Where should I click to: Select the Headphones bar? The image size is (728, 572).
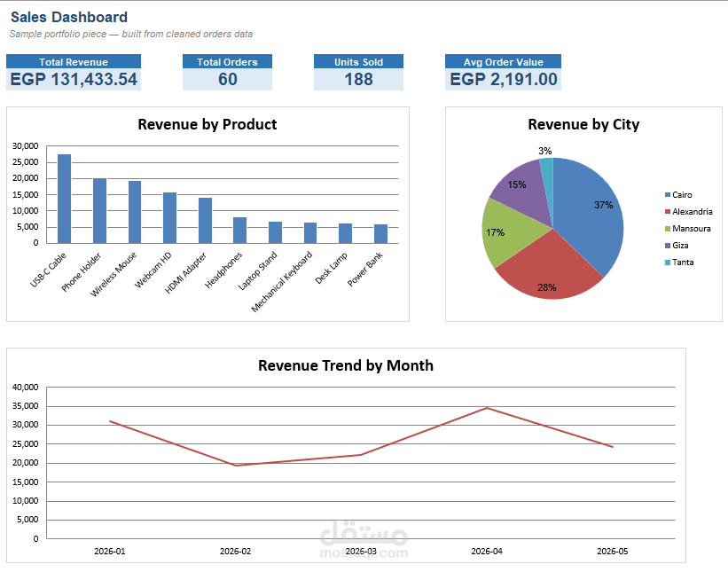[x=239, y=231]
